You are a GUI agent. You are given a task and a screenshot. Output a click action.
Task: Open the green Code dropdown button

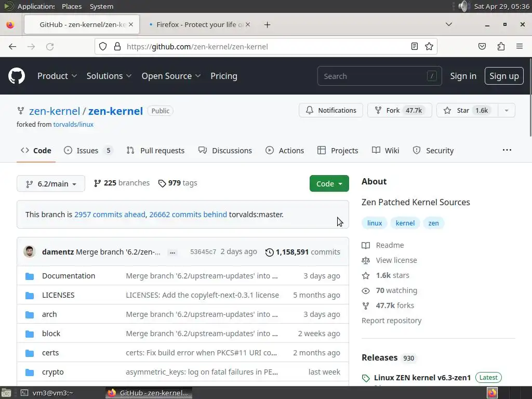[329, 183]
